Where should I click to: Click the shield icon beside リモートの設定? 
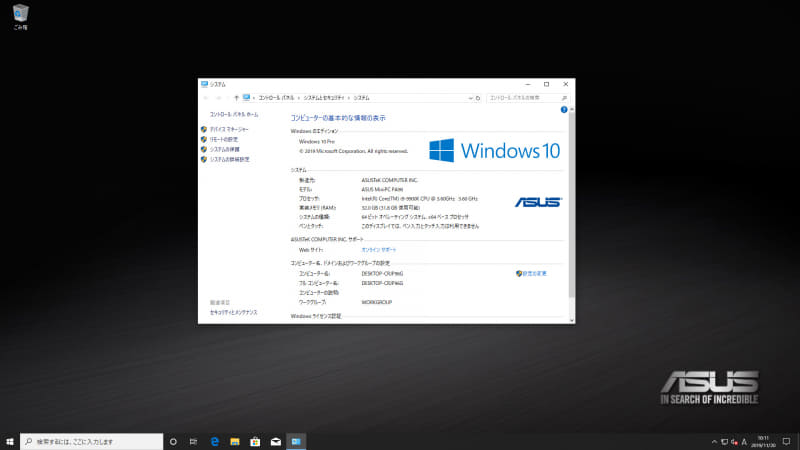coord(204,139)
